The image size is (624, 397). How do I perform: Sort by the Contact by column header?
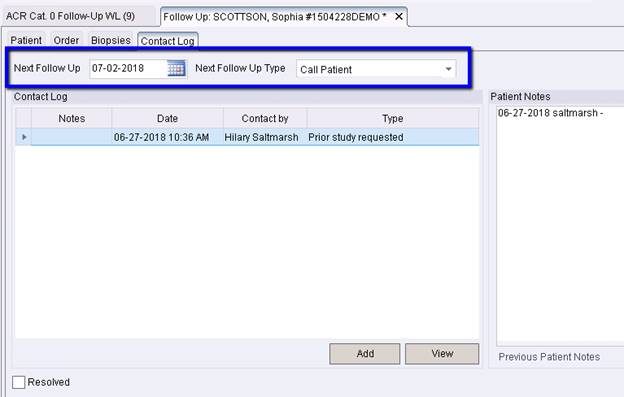click(x=265, y=119)
